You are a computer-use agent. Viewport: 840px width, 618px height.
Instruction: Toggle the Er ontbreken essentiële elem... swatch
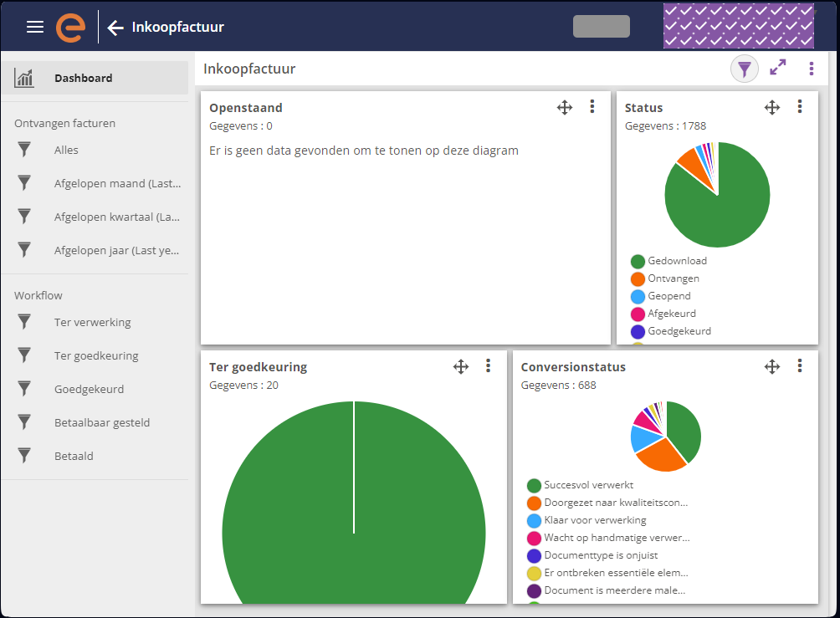(x=534, y=574)
